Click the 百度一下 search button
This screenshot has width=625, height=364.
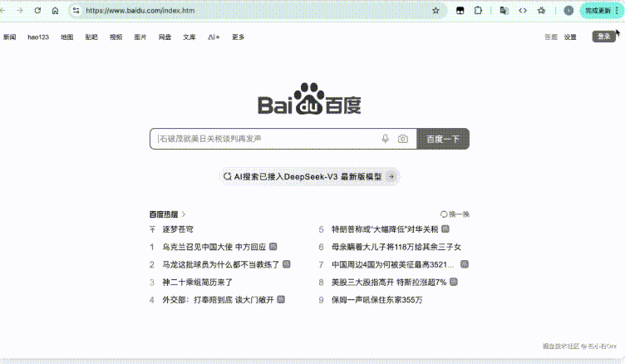pyautogui.click(x=443, y=139)
